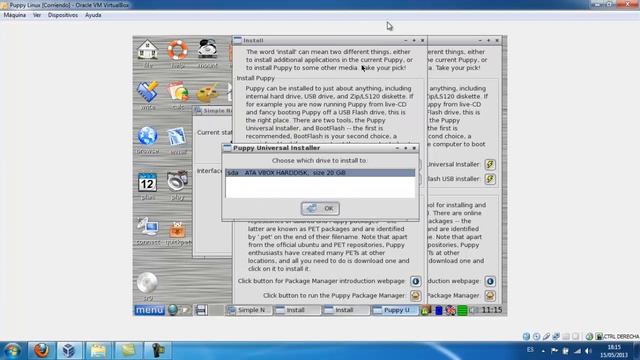
Task: Open the 'play' media desktop icon
Action: [177, 182]
